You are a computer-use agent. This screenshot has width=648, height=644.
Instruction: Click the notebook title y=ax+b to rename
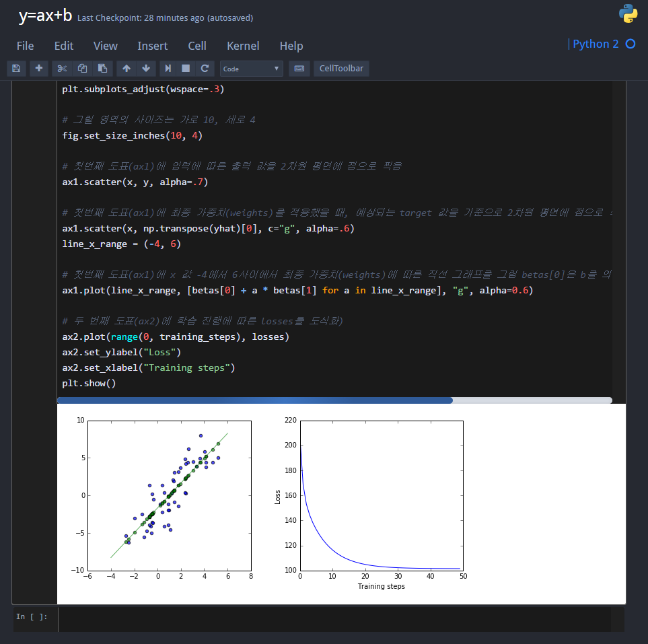coord(46,15)
